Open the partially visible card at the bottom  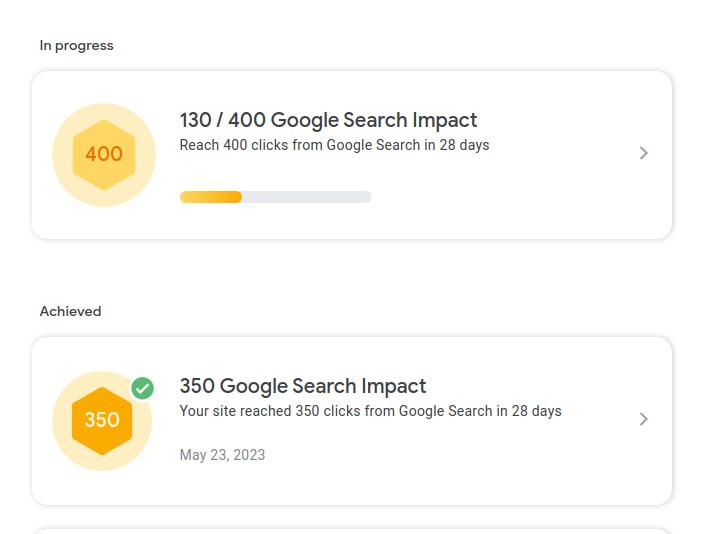click(x=352, y=530)
